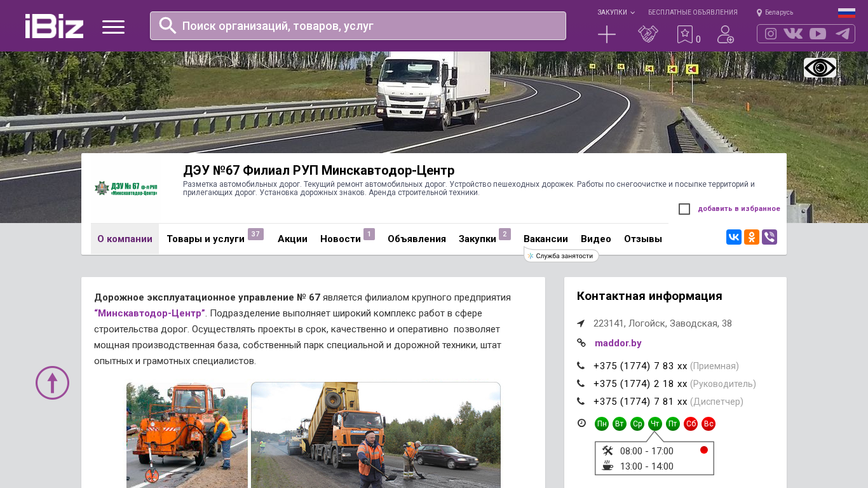The width and height of the screenshot is (868, 488).
Task: Switch to the Акции tab
Action: click(292, 239)
